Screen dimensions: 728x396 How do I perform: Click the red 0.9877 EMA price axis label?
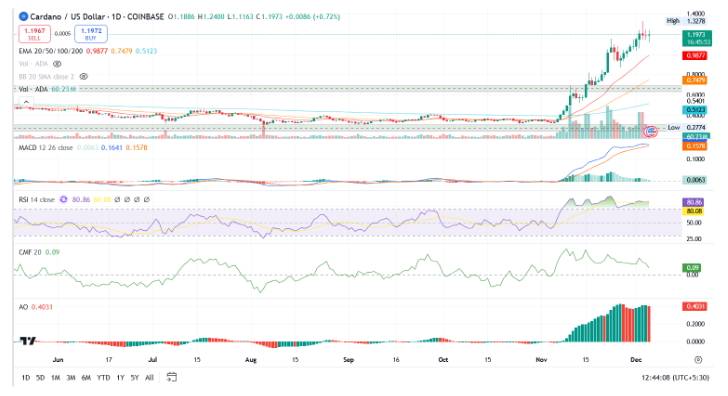(x=695, y=56)
